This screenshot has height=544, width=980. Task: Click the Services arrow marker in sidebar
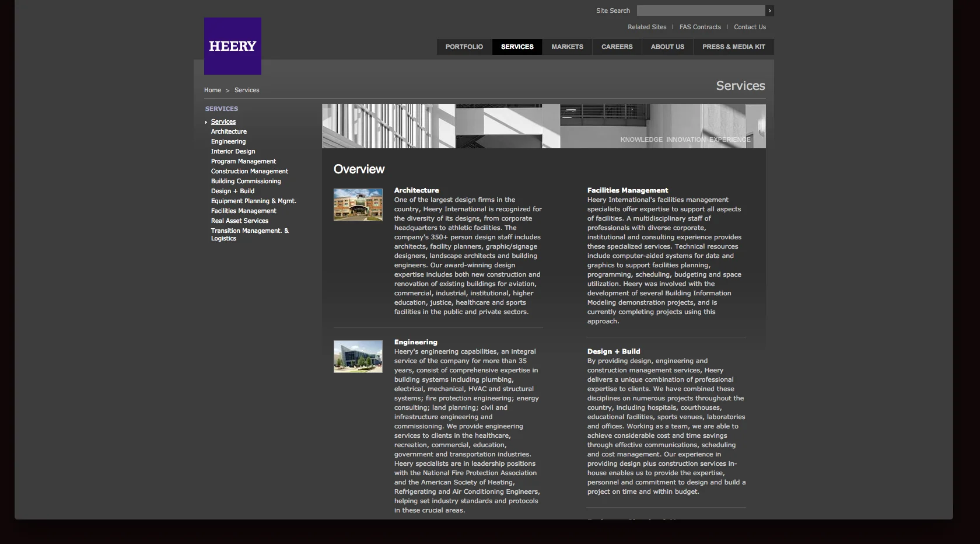click(x=206, y=122)
